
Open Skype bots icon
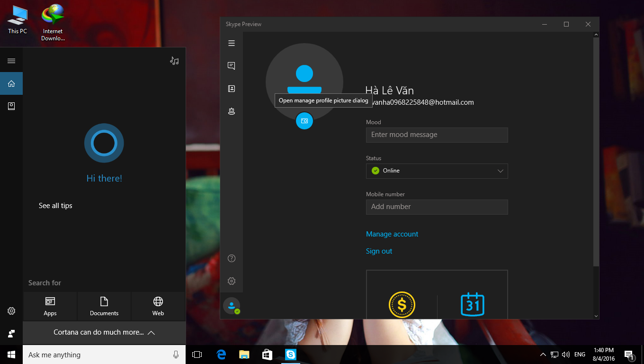(232, 111)
